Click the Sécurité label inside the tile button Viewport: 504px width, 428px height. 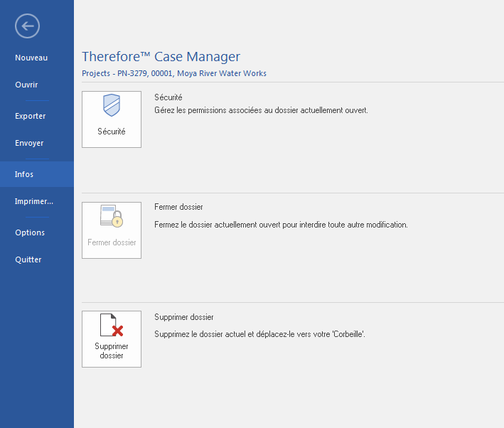click(112, 132)
